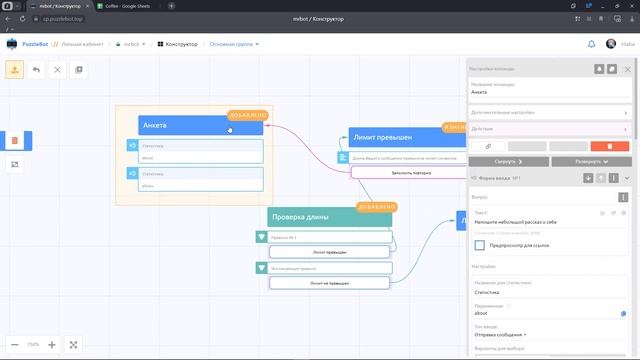Viewport: 640px width, 360px height.
Task: Click the X cancel changes icon in canvas toolbar
Action: pyautogui.click(x=58, y=70)
